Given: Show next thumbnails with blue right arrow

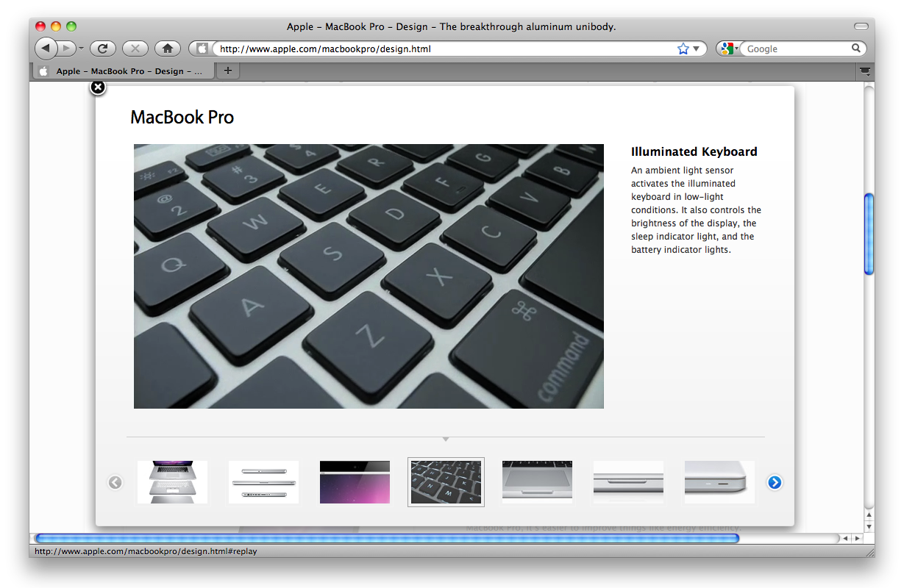Looking at the screenshot, I should point(775,482).
